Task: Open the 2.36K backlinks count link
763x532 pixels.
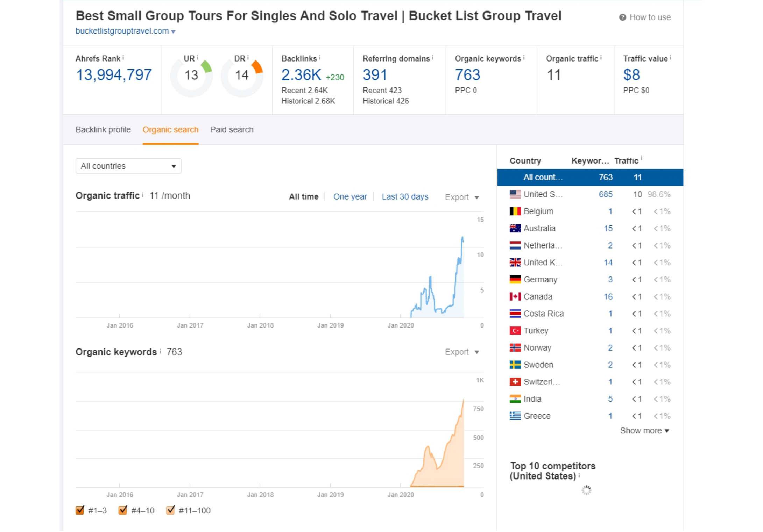Action: coord(301,75)
